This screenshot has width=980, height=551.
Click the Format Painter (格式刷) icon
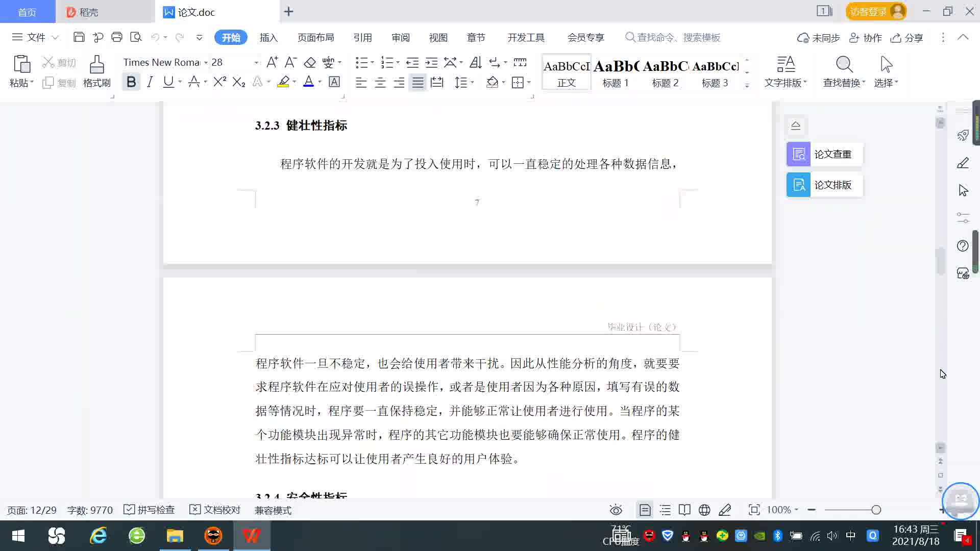click(x=96, y=65)
